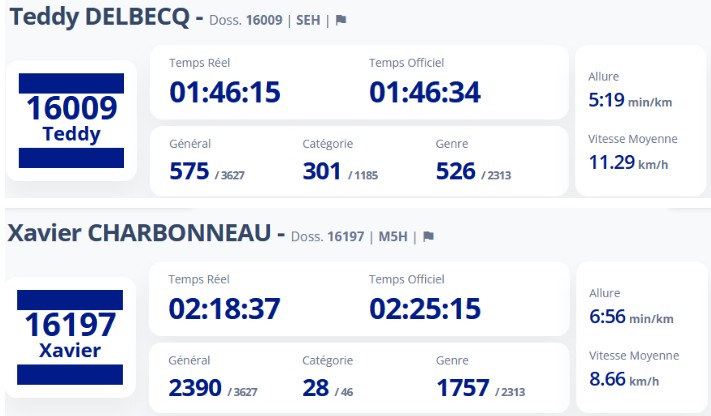
Task: Click Xavier's Allure 6:56 min/km
Action: 630,317
